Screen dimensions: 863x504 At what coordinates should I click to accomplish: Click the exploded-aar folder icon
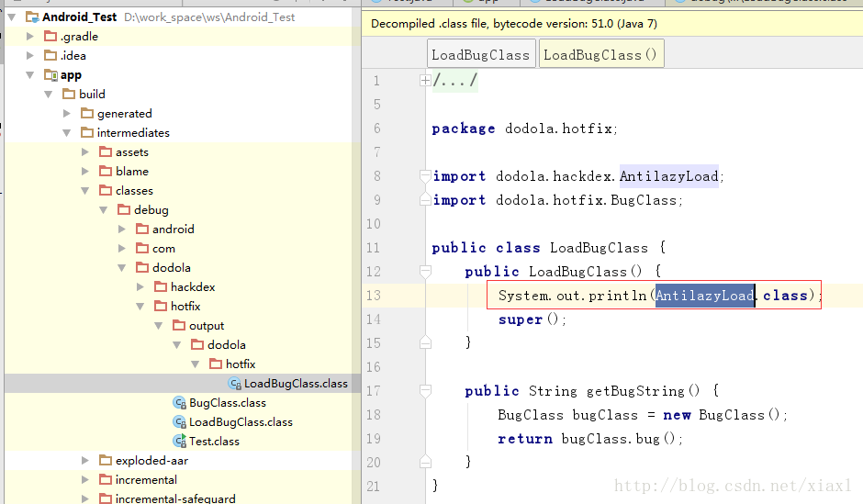coord(106,460)
